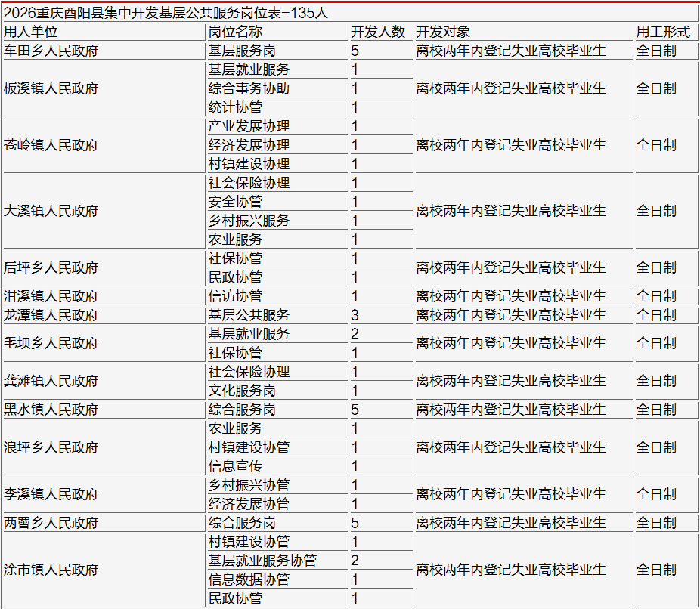Select the 乡村振兴服务 position cell
This screenshot has width=700, height=609.
point(277,221)
